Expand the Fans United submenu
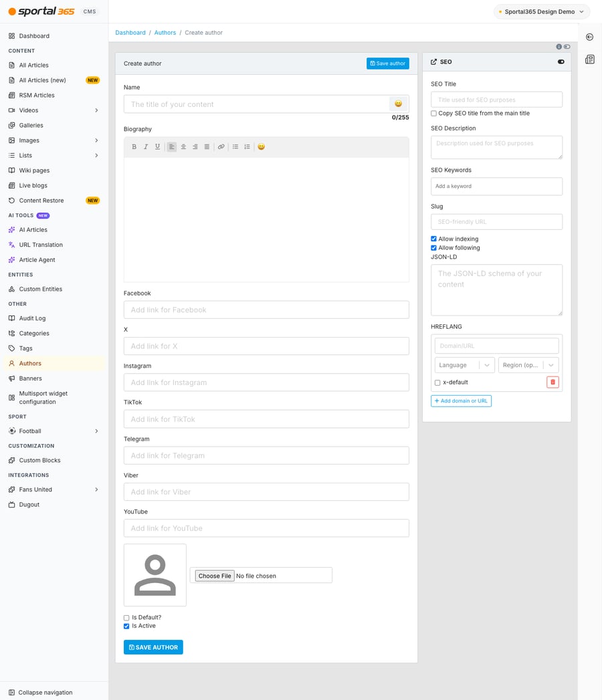602x700 pixels. pyautogui.click(x=96, y=489)
